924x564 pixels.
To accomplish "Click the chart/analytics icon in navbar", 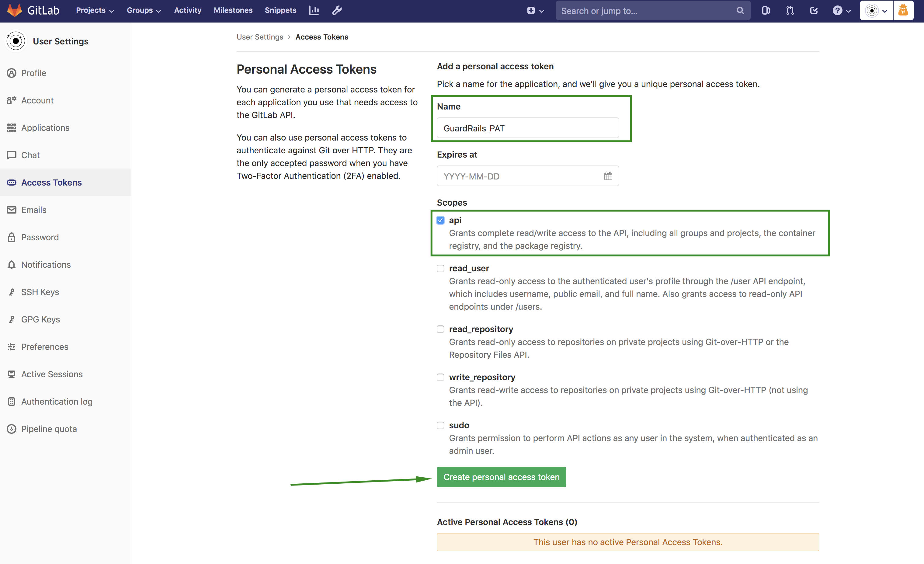I will pyautogui.click(x=314, y=11).
